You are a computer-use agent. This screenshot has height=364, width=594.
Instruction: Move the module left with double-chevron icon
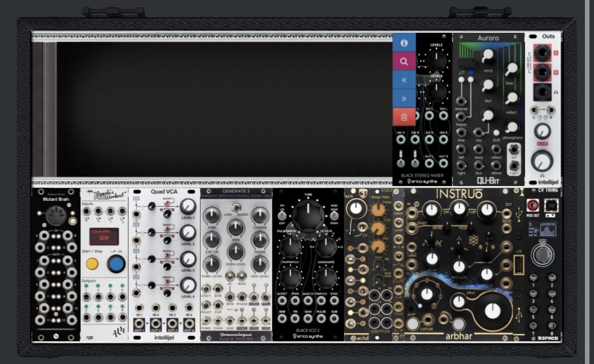(404, 80)
